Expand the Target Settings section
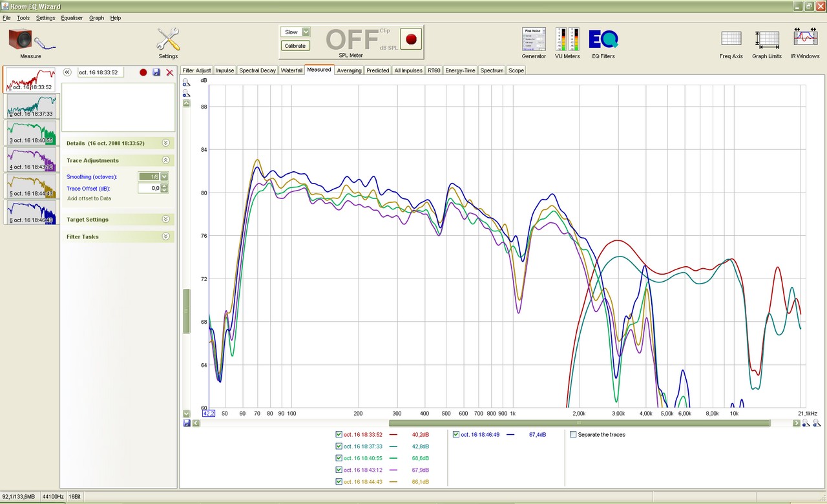Viewport: 827px width, 504px height. pos(165,220)
